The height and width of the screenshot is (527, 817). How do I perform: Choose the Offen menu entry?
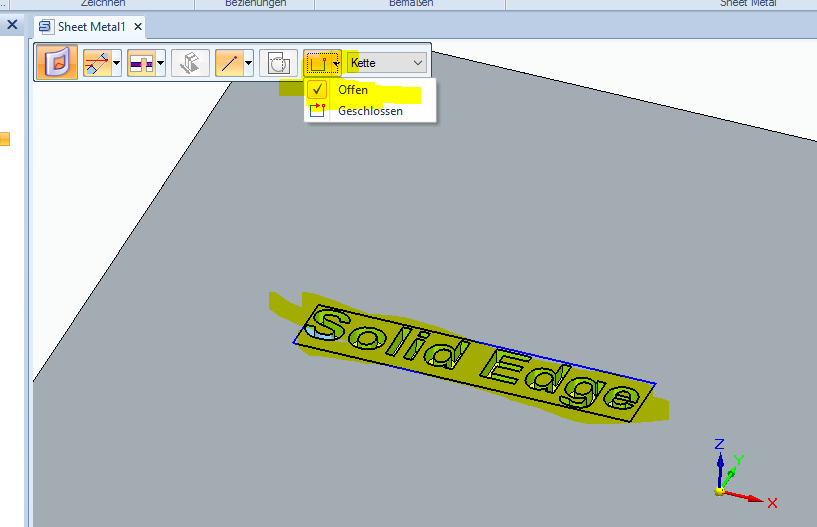[370, 90]
